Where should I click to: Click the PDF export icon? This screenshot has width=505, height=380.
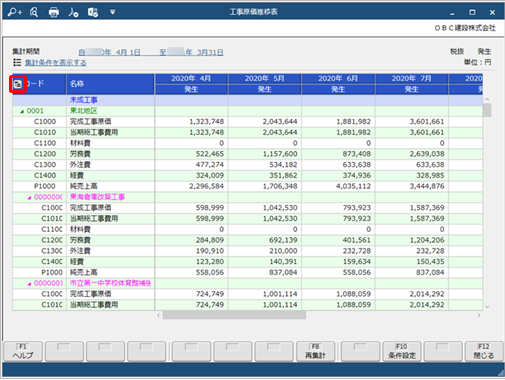tap(73, 12)
